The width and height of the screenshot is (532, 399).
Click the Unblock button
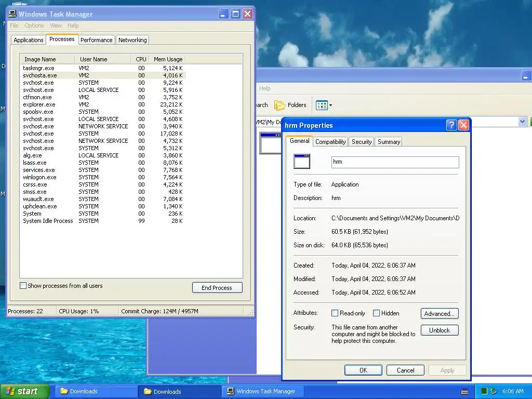tap(440, 330)
